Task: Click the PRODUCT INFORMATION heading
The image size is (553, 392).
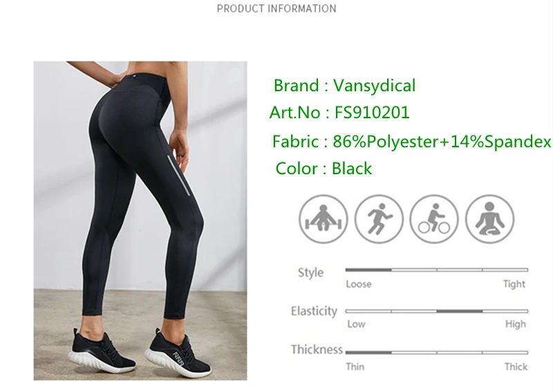Action: click(276, 8)
